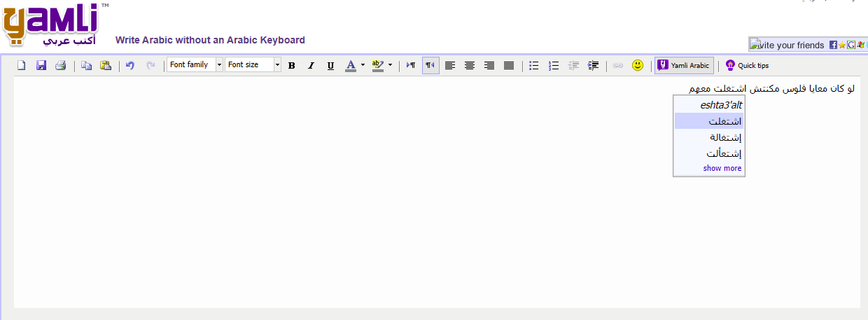868x320 pixels.
Task: Underline the selected text
Action: click(x=331, y=65)
